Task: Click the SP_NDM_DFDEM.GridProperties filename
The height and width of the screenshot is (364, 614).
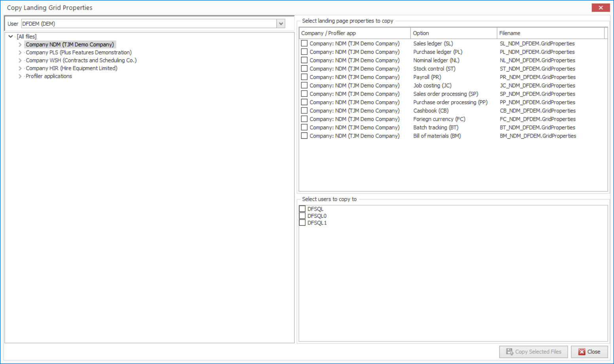Action: pyautogui.click(x=538, y=94)
